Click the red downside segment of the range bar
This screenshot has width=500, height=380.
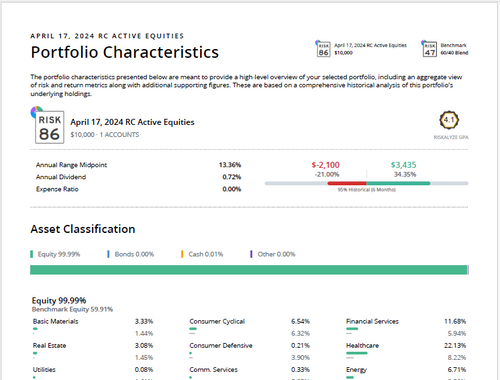click(x=347, y=183)
